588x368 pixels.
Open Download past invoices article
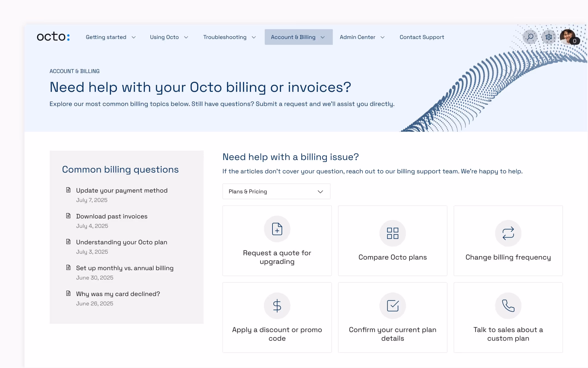pyautogui.click(x=112, y=216)
